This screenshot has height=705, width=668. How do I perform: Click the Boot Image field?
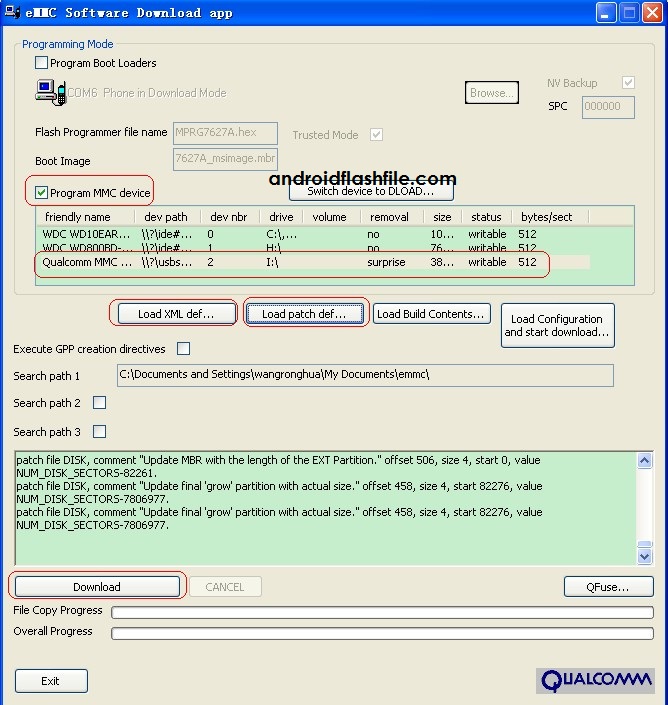225,160
